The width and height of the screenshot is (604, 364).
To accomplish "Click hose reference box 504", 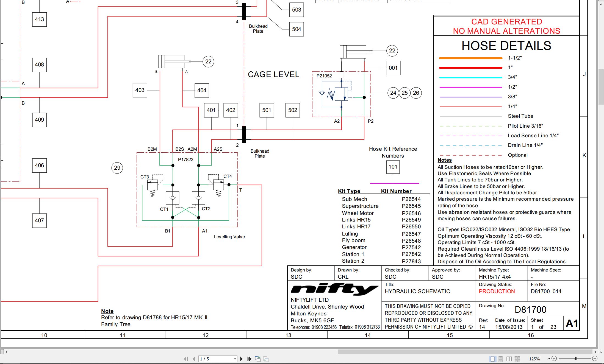I will tap(297, 29).
